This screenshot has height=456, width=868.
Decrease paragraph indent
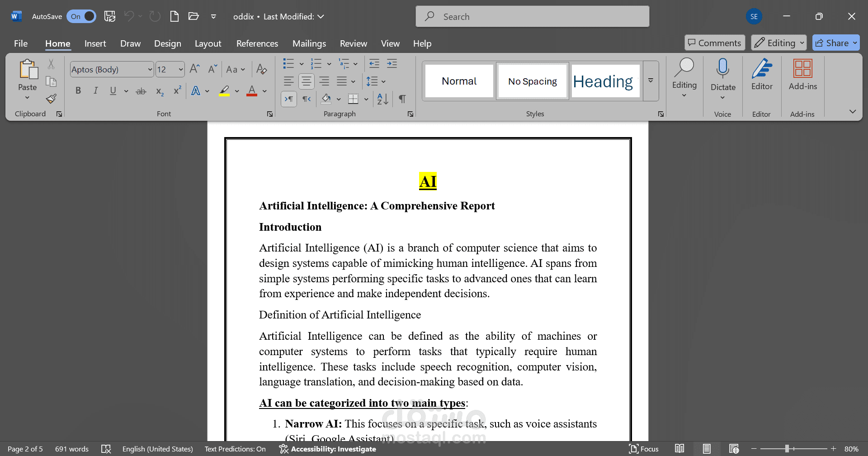coord(374,64)
